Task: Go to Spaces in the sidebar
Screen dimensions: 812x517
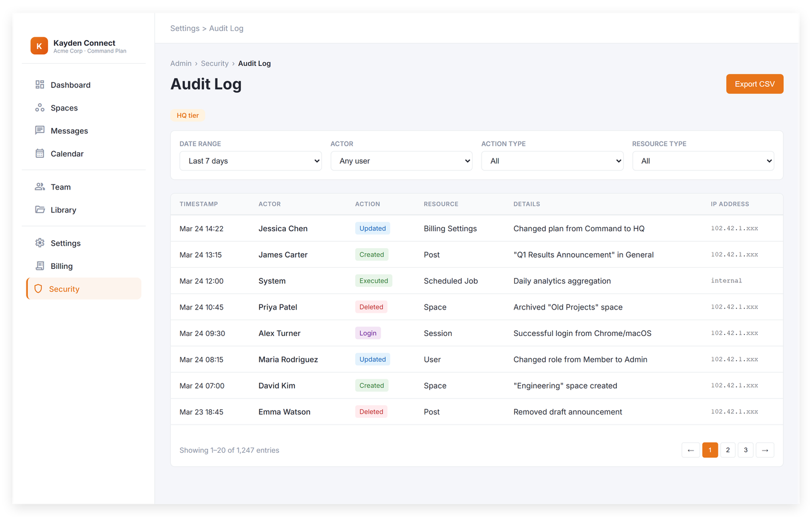Action: (x=83, y=108)
